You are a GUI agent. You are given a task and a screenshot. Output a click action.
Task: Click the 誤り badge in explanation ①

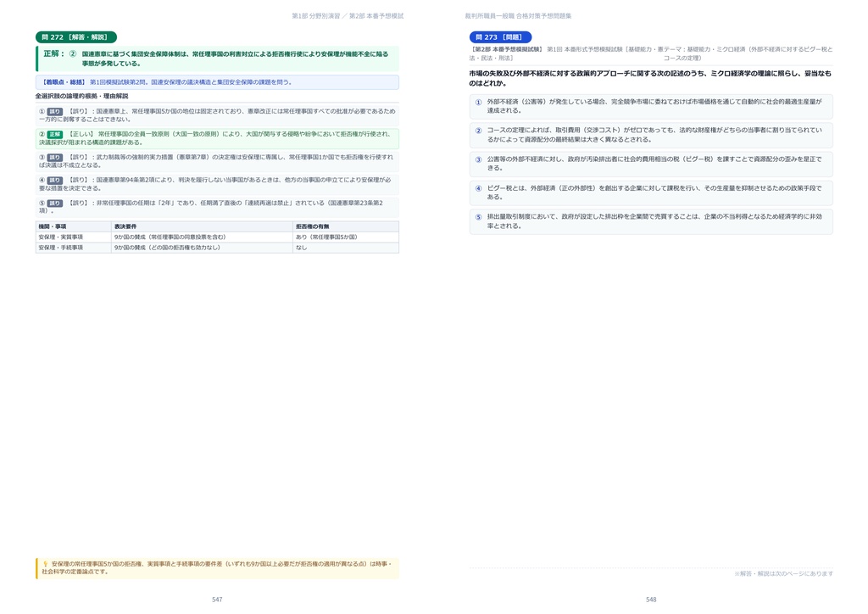pos(55,111)
